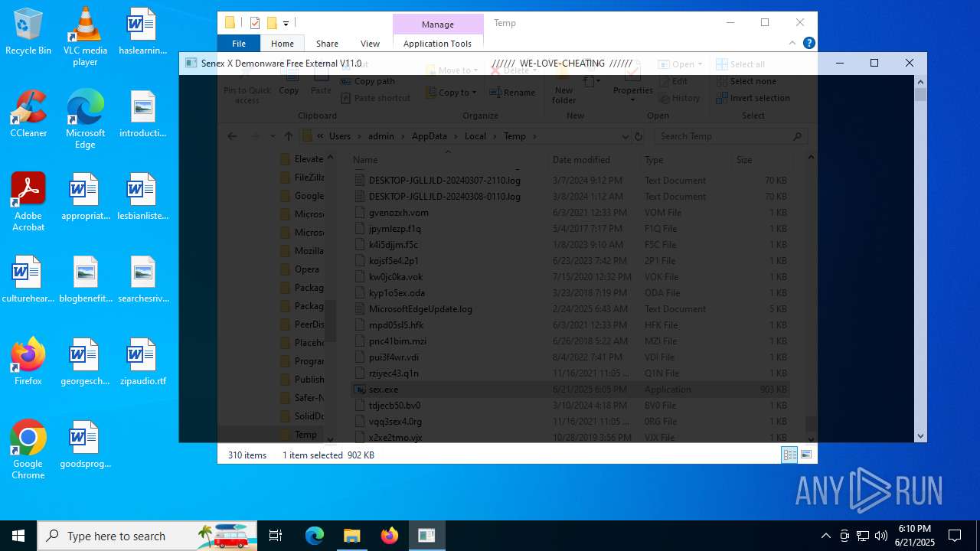The width and height of the screenshot is (980, 551).
Task: Select the zipaudio.rtf desktop file
Action: point(142,363)
